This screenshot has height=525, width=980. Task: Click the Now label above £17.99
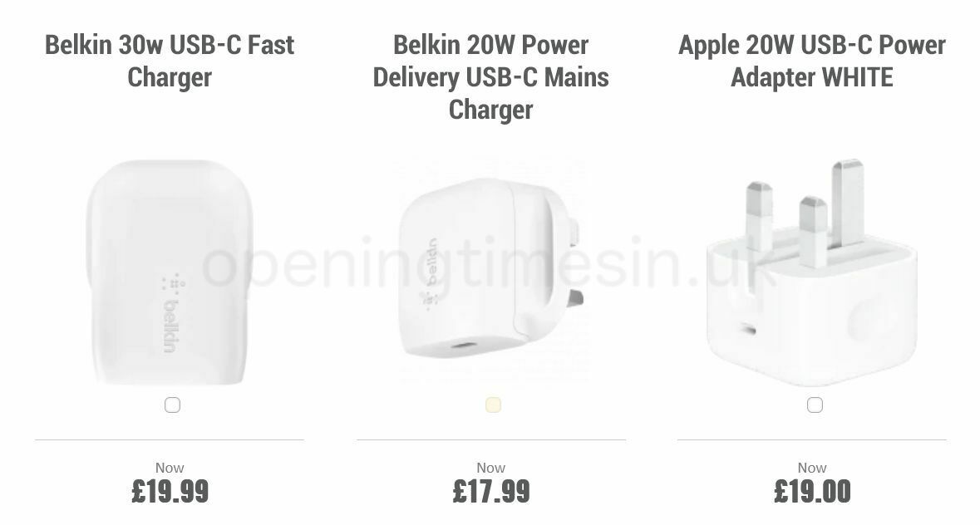[x=491, y=468]
